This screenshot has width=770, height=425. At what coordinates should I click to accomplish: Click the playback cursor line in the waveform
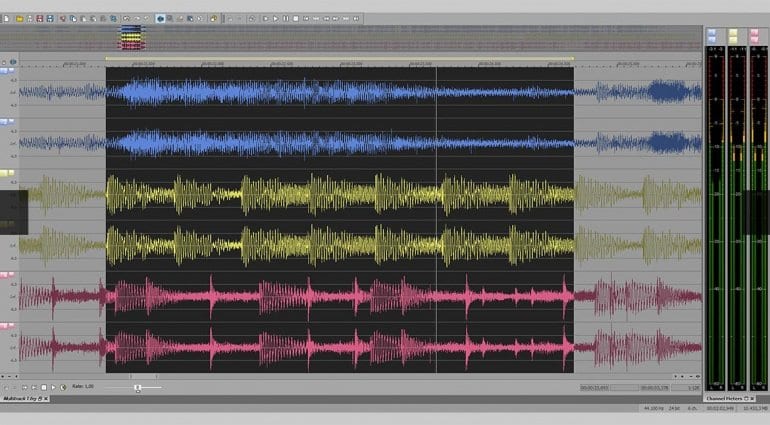436,220
